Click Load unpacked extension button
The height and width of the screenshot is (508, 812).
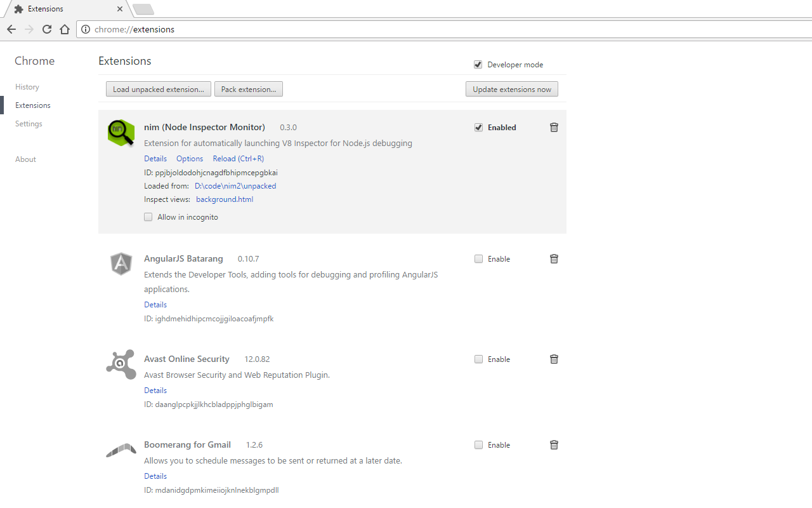[159, 90]
